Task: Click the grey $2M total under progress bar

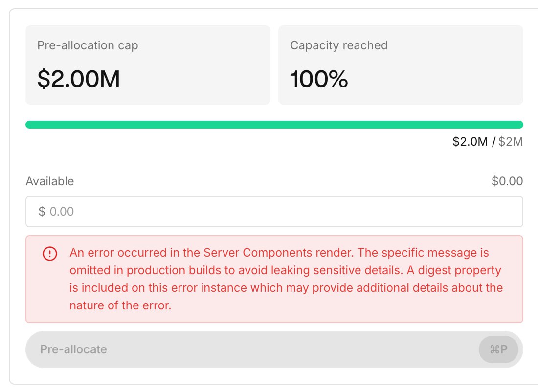Action: coord(511,142)
